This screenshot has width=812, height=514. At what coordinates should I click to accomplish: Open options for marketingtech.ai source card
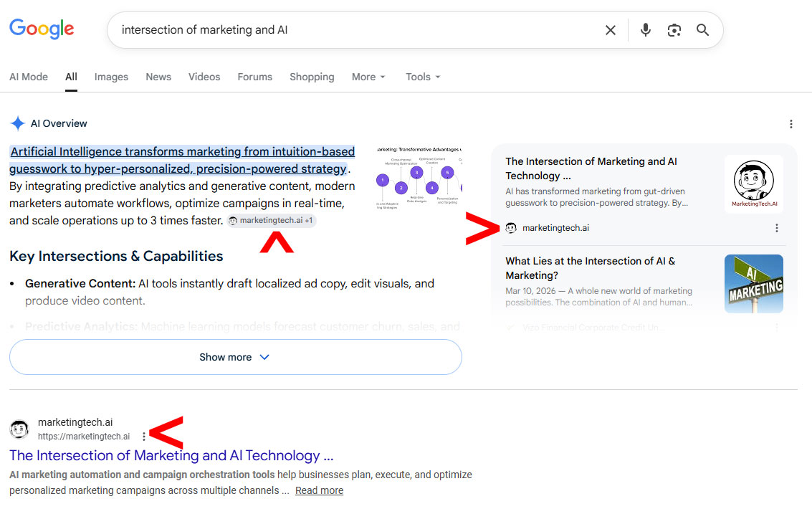click(x=776, y=228)
